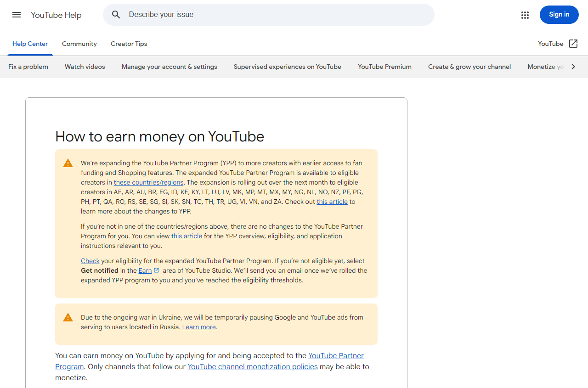Switch to the Community tab
The width and height of the screenshot is (588, 388).
[x=79, y=44]
